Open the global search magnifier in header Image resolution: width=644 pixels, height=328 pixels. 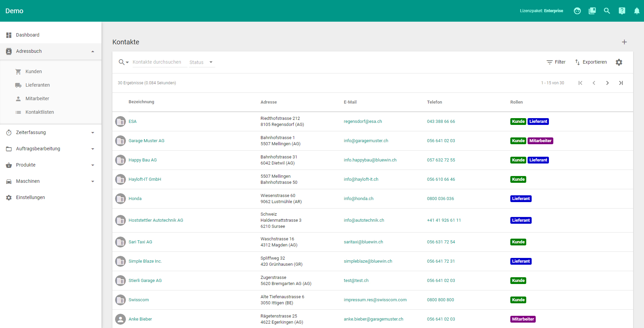[607, 11]
